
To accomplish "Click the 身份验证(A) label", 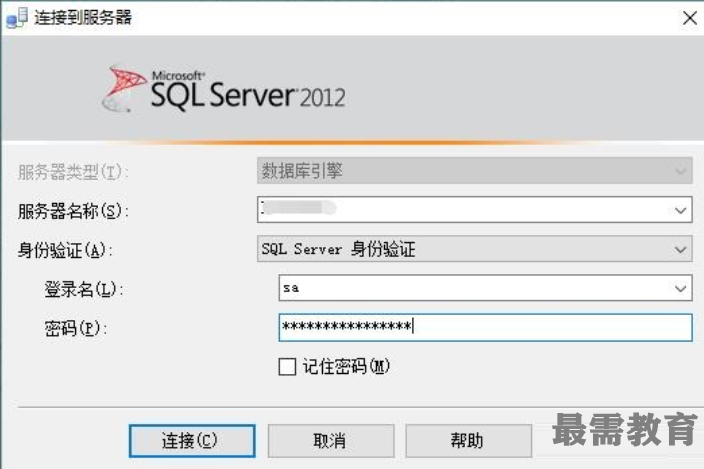I will (x=65, y=250).
